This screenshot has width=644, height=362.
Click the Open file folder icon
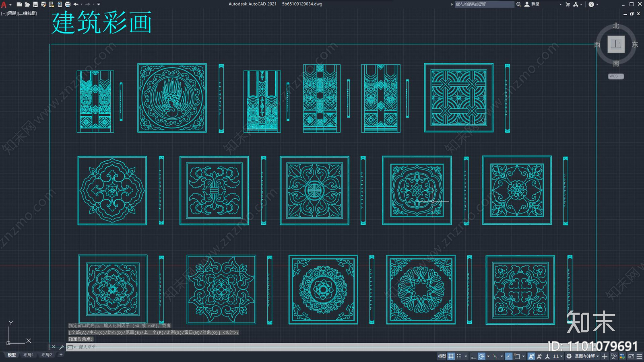click(27, 4)
